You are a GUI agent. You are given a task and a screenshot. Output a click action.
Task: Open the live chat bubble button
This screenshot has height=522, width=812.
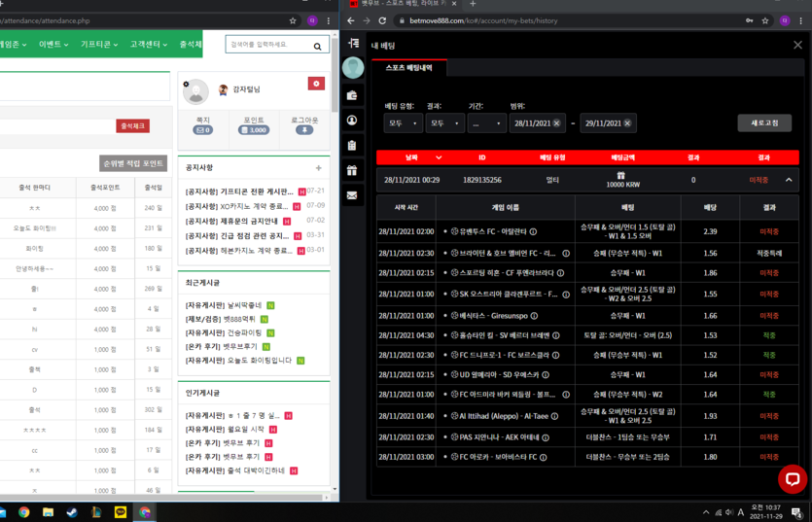[x=793, y=479]
